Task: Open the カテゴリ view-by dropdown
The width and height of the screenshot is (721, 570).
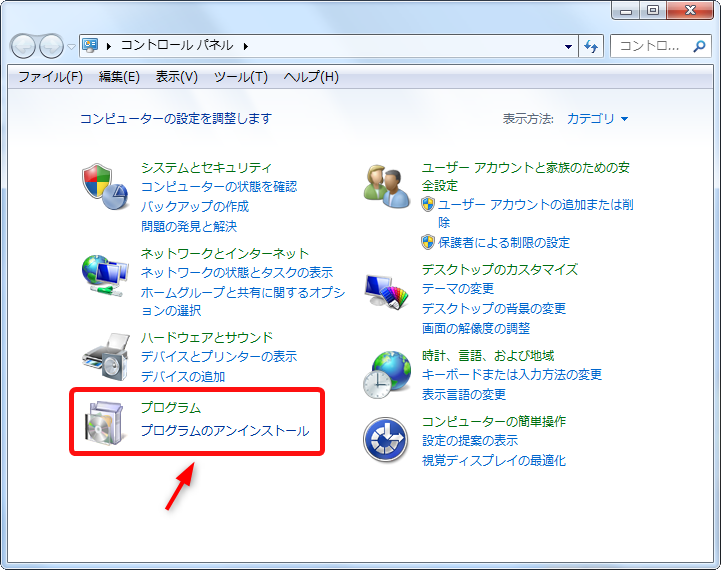Action: 597,119
